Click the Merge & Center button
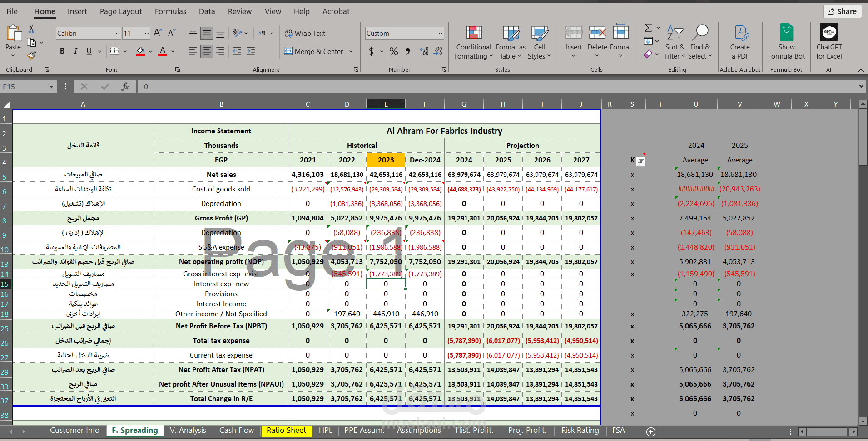 [x=313, y=51]
